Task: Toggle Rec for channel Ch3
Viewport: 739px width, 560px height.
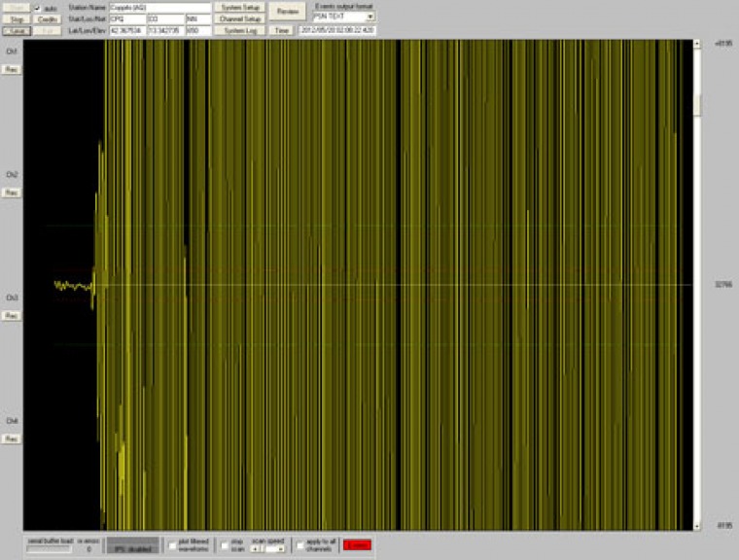Action: click(12, 316)
